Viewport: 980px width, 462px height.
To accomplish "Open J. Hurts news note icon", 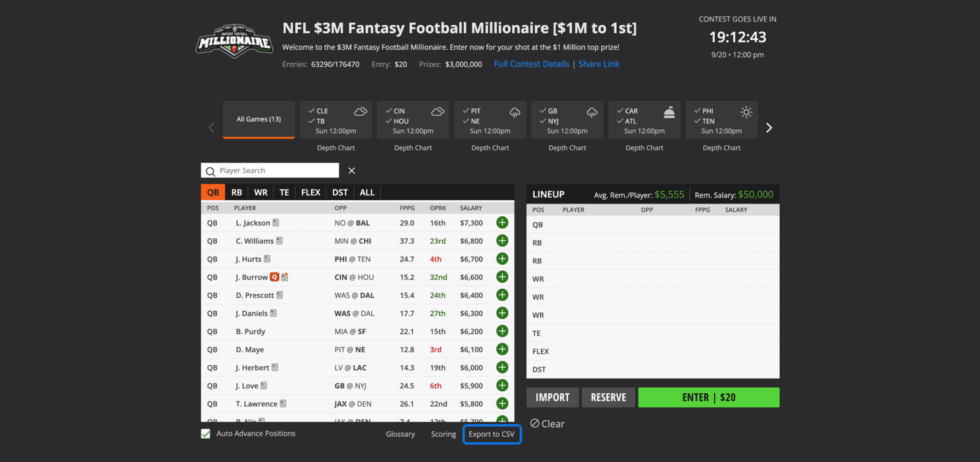I will pyautogui.click(x=267, y=259).
